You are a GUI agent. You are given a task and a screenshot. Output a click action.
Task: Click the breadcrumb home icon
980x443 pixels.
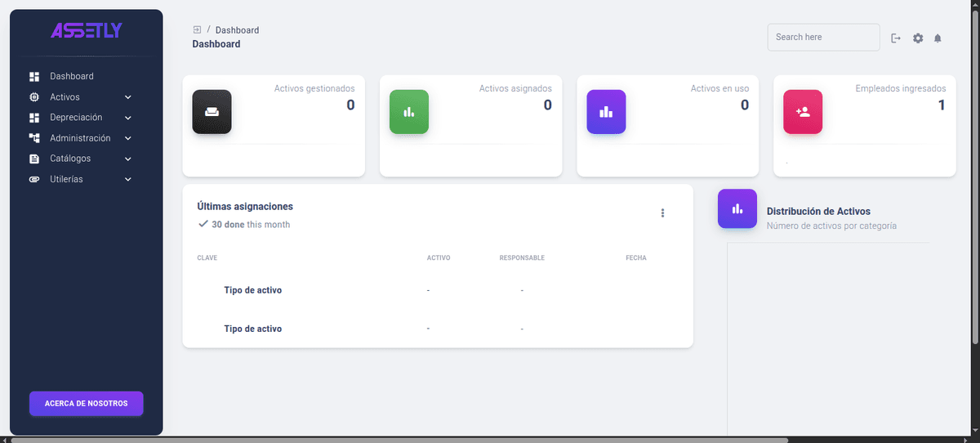pyautogui.click(x=197, y=30)
